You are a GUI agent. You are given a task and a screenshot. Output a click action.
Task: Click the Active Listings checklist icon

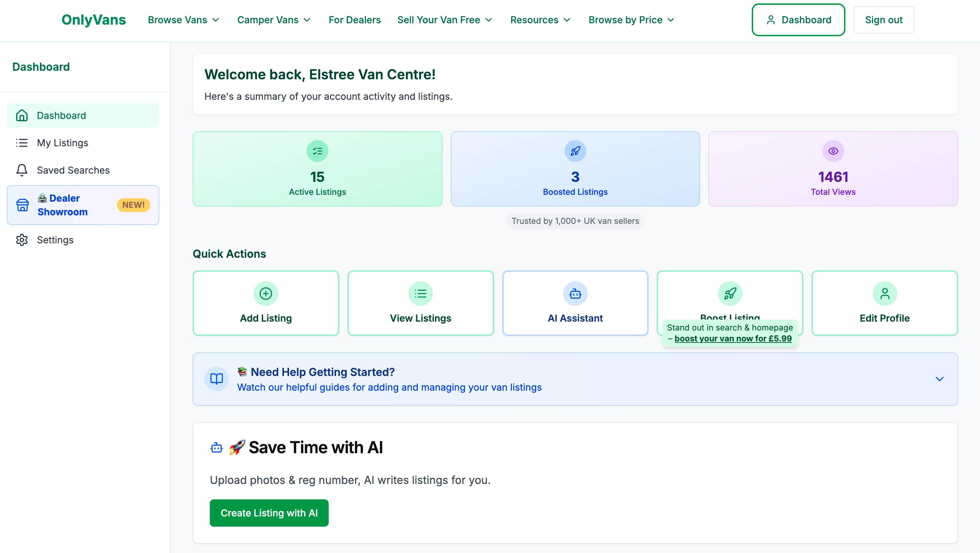[317, 151]
